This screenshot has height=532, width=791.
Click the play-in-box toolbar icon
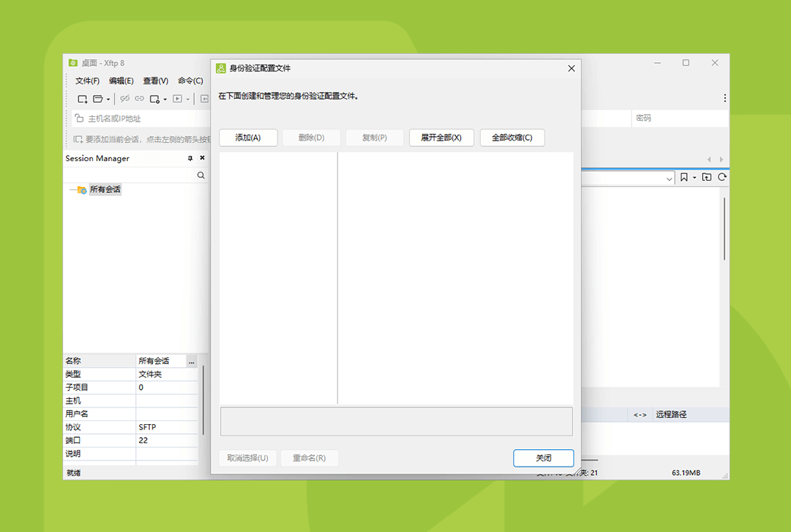tap(177, 99)
